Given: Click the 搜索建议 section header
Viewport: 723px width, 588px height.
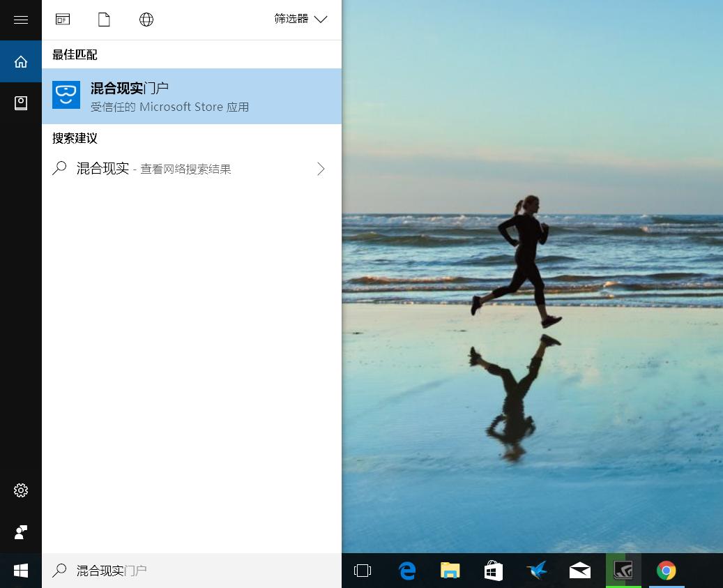Looking at the screenshot, I should (75, 138).
